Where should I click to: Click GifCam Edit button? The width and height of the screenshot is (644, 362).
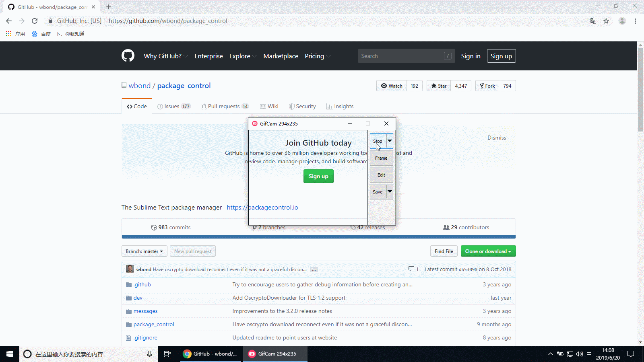coord(381,175)
